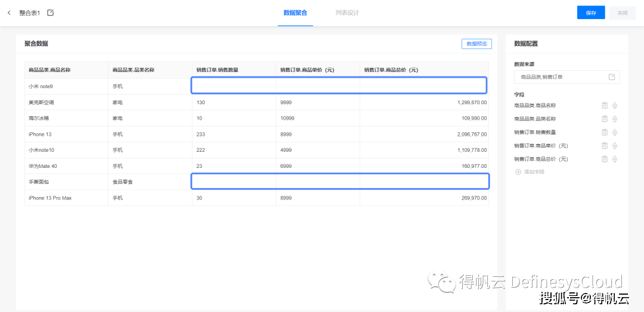Remove the 销售订单.商品单价 field via trash

pos(605,145)
